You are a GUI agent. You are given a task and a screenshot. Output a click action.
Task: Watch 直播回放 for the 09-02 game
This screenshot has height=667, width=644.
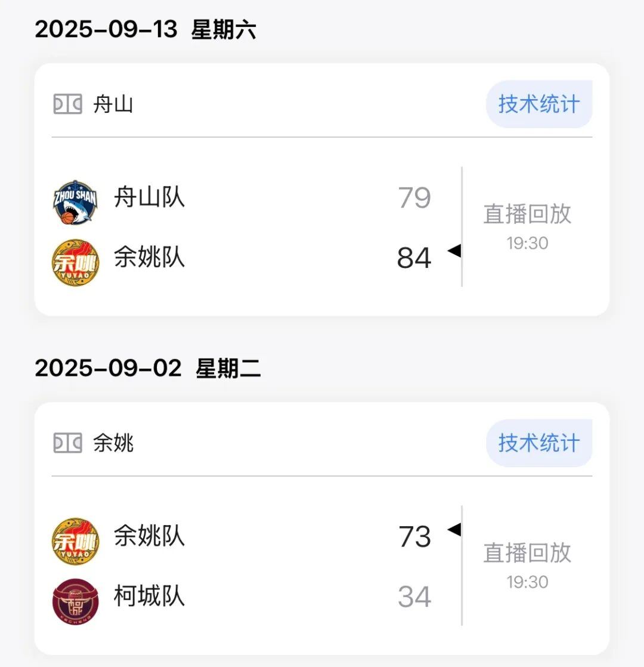(527, 553)
